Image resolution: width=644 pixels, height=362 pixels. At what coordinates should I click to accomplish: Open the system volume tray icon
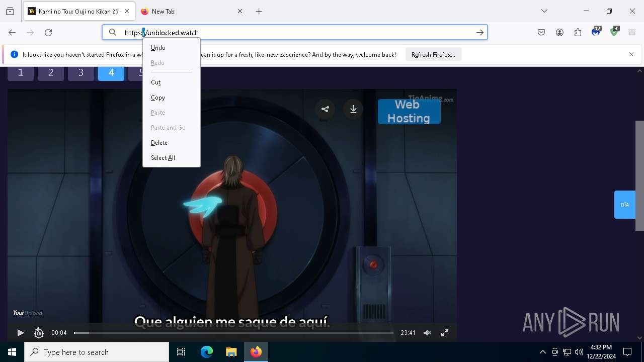click(579, 352)
